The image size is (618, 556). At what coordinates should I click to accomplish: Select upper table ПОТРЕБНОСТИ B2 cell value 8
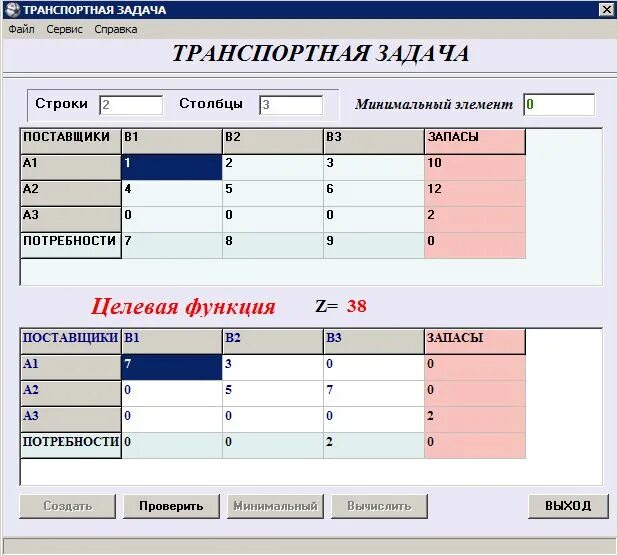pos(273,245)
